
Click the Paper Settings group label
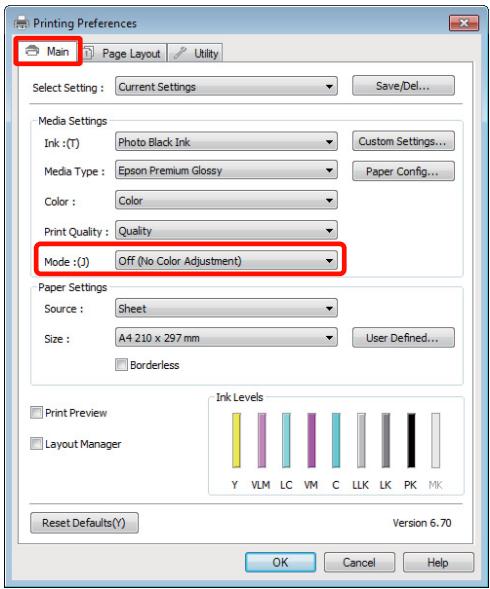73,287
